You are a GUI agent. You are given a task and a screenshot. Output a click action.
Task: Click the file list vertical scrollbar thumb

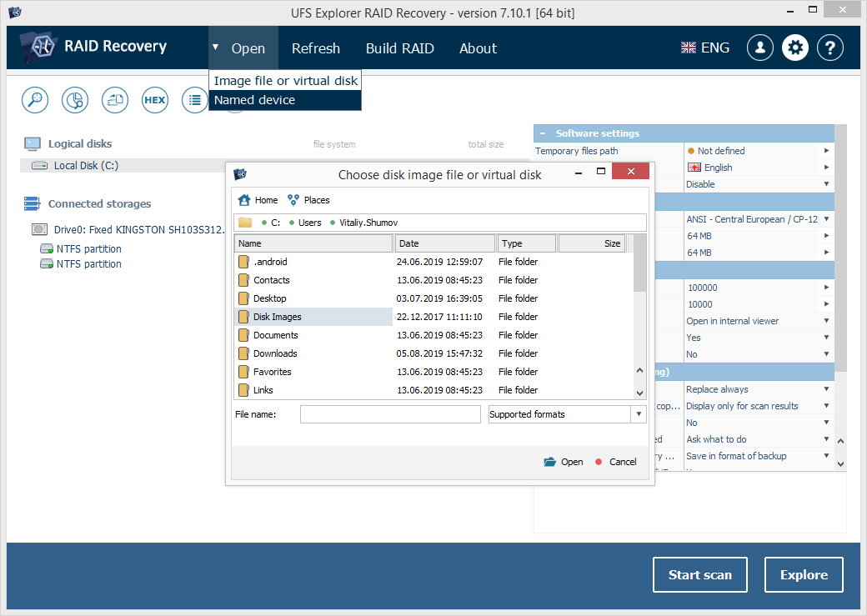(639, 263)
